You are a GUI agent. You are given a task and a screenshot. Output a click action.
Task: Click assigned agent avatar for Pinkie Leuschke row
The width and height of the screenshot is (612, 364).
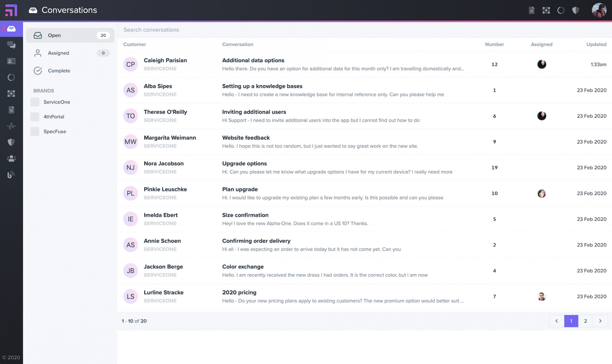click(x=542, y=193)
